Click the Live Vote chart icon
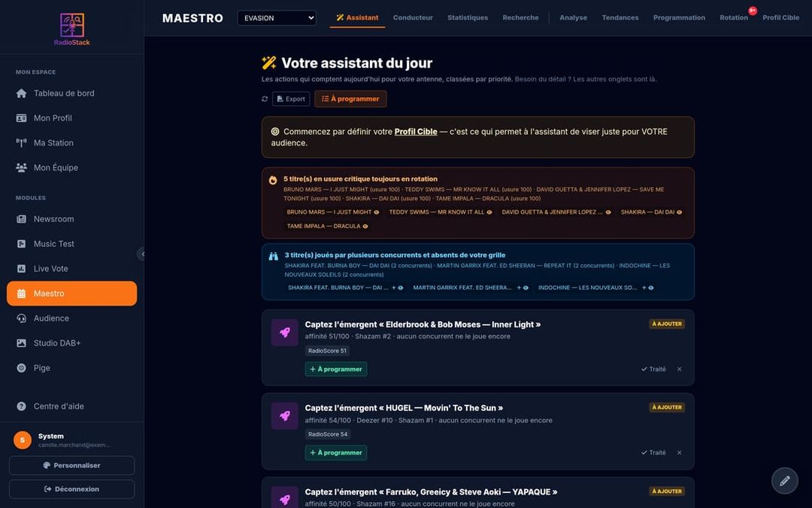This screenshot has height=508, width=812. (21, 269)
